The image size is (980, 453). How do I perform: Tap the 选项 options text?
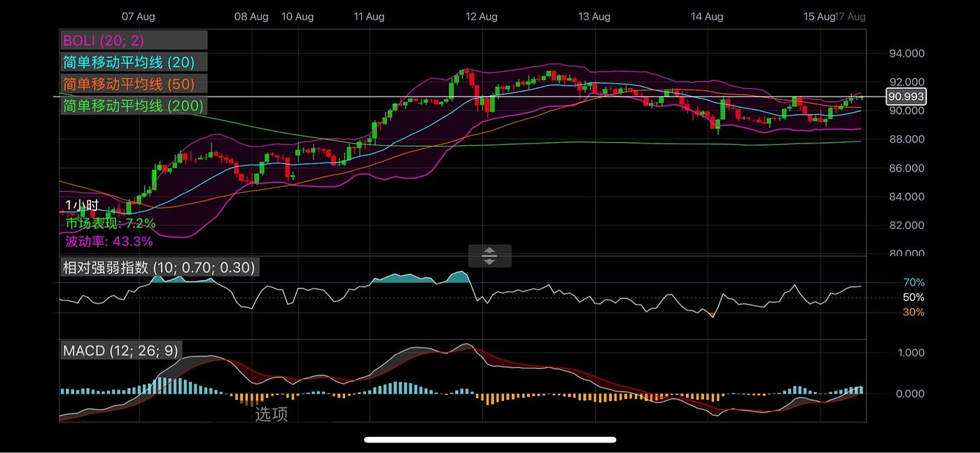tap(271, 414)
